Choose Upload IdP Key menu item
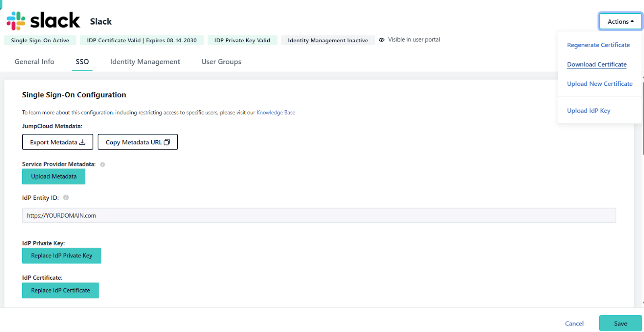The width and height of the screenshot is (644, 332). tap(588, 111)
